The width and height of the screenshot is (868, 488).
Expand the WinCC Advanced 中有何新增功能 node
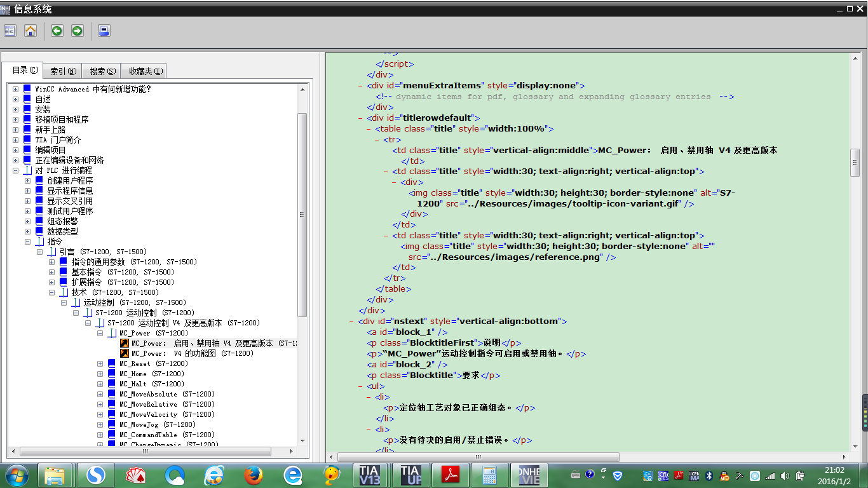tap(16, 89)
